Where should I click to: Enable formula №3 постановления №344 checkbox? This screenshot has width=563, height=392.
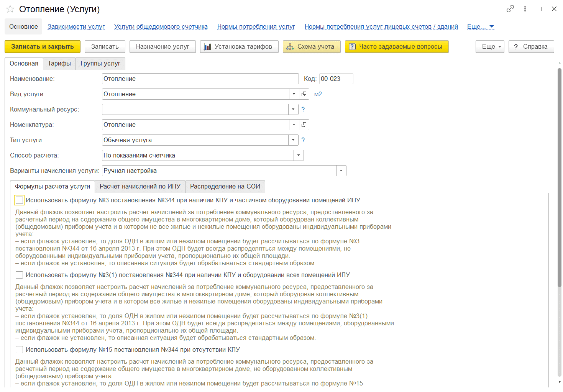(x=20, y=200)
